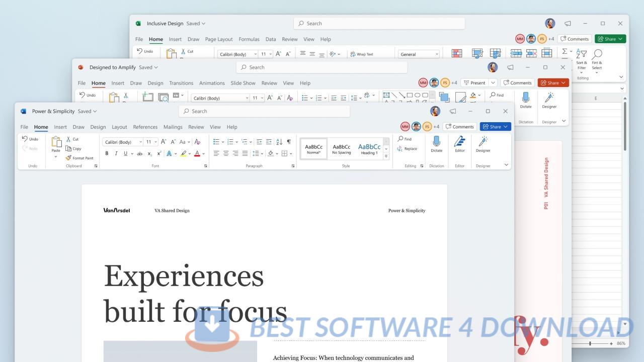Open Designer wand in Word

point(483,144)
